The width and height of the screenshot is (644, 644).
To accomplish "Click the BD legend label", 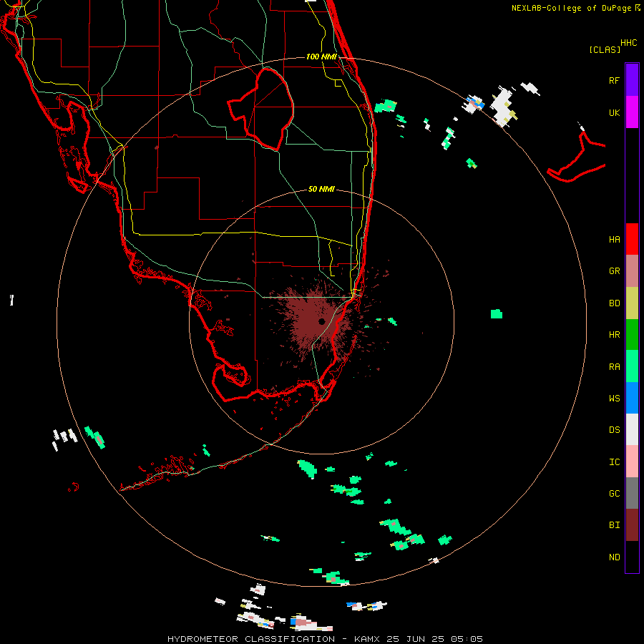I will (x=614, y=303).
